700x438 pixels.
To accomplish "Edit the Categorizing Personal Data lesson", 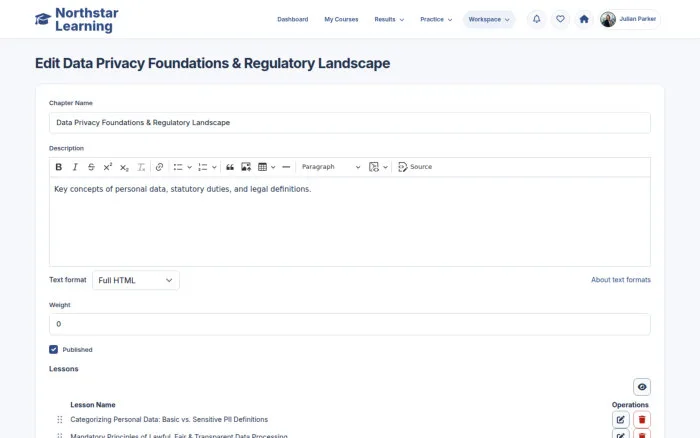I will (x=621, y=420).
